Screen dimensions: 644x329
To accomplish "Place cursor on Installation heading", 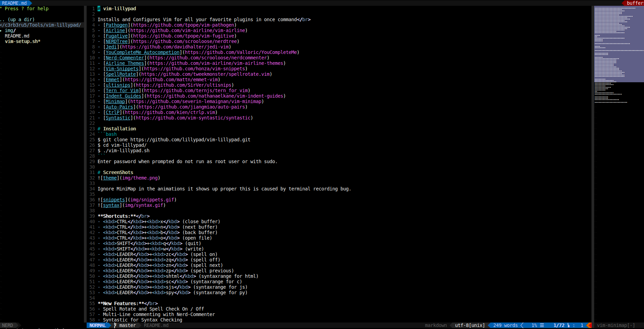I will point(117,129).
